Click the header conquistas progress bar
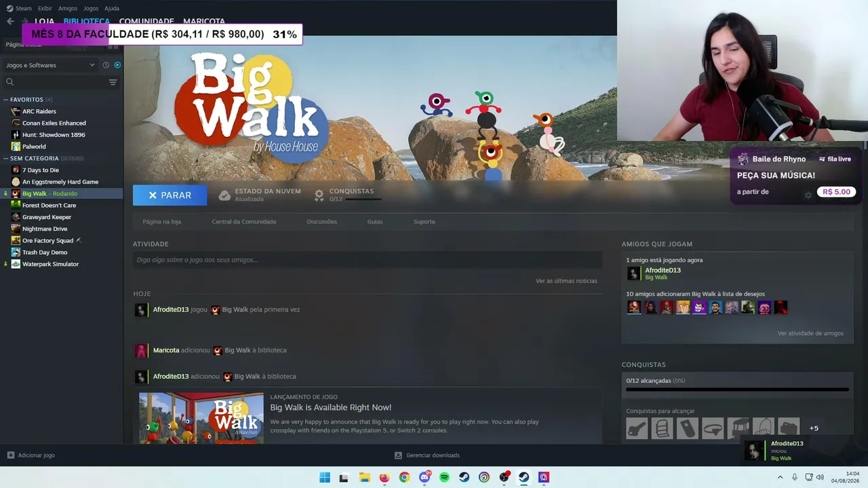Image resolution: width=868 pixels, height=488 pixels. coord(363,199)
